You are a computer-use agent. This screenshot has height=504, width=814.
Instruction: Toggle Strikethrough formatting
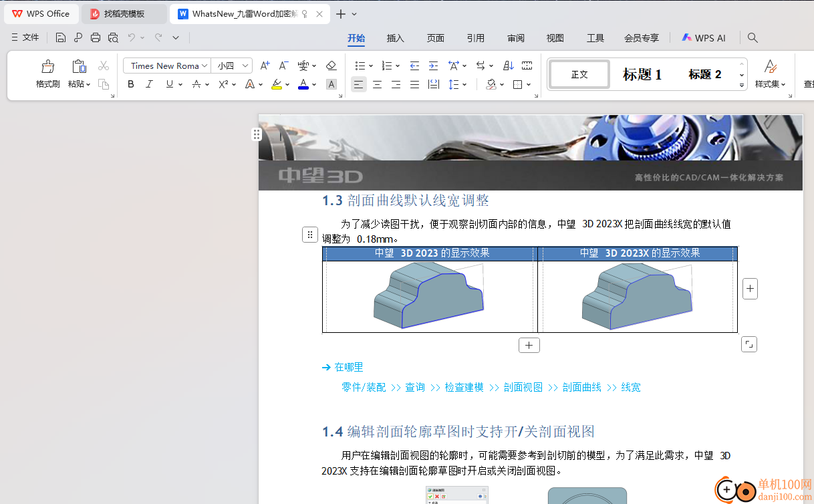click(196, 84)
